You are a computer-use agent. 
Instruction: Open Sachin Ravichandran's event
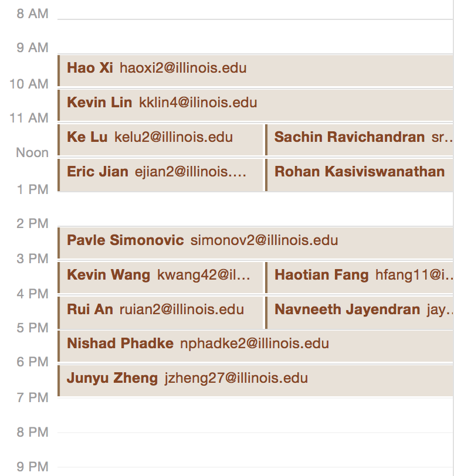click(360, 140)
